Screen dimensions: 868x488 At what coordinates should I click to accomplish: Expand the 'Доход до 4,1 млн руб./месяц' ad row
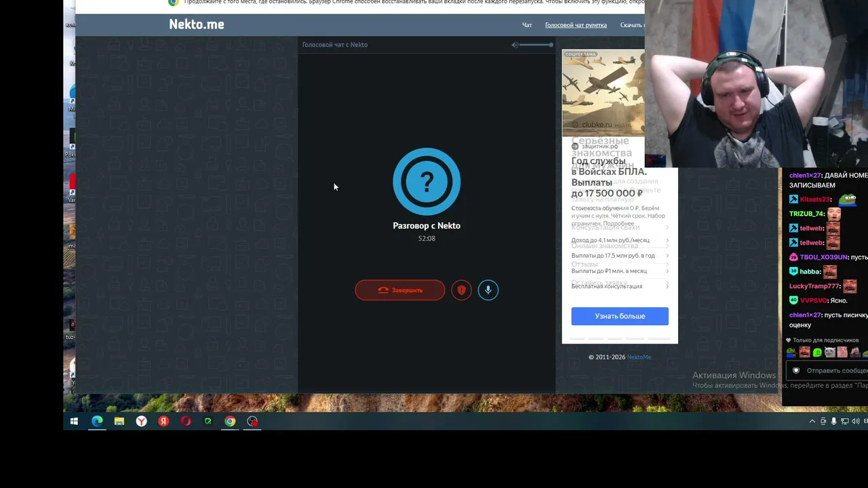click(620, 240)
